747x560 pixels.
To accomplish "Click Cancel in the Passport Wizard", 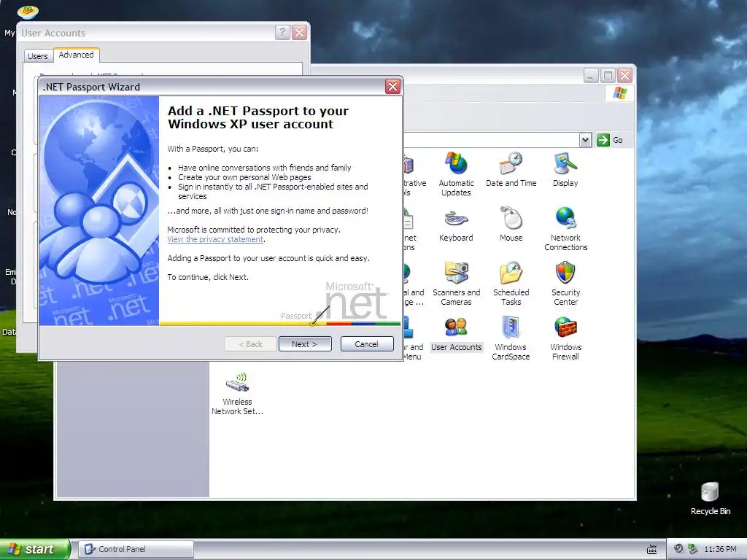I will (367, 344).
